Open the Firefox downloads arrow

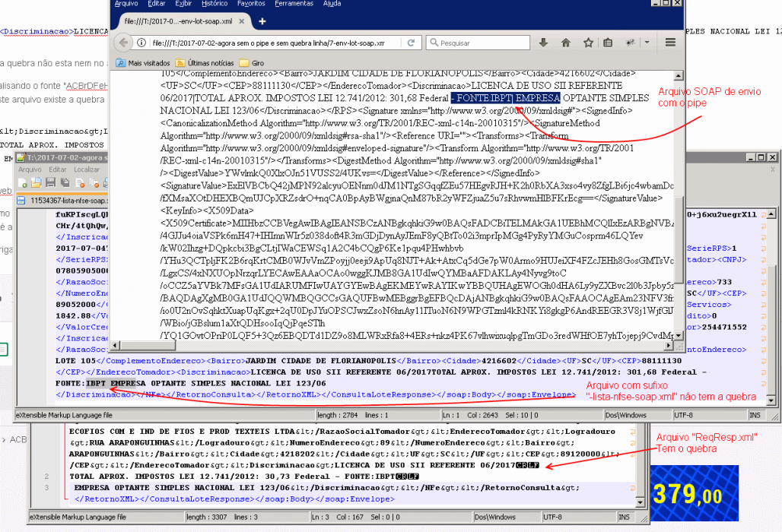point(543,43)
